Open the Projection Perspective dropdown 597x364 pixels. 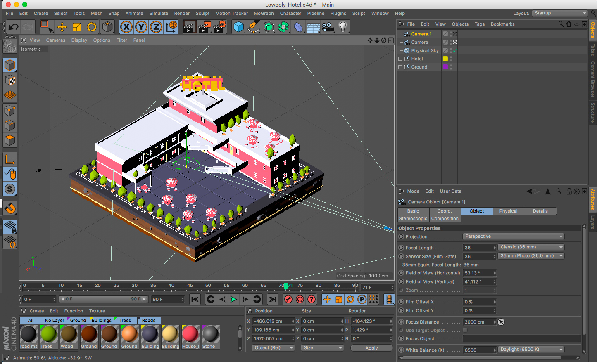(513, 236)
